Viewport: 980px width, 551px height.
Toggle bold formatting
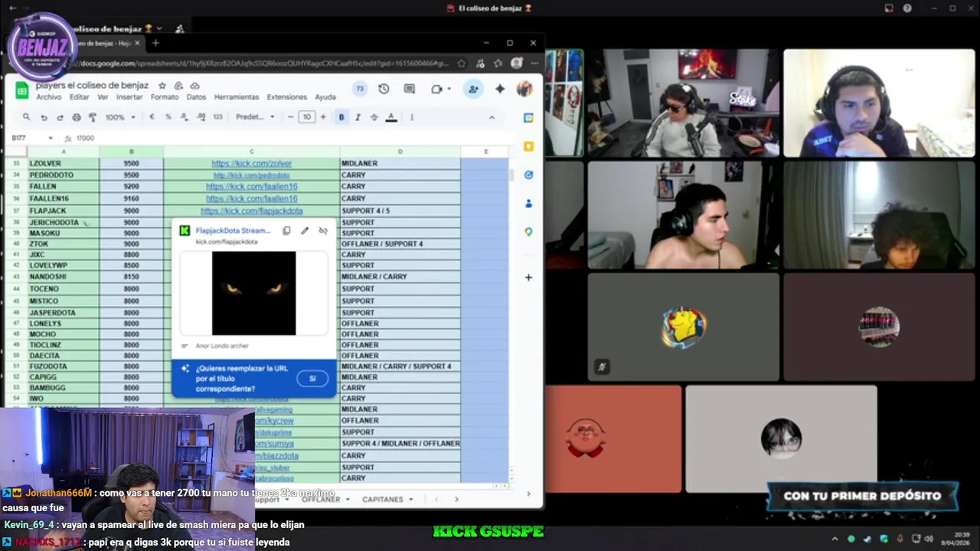pyautogui.click(x=341, y=117)
